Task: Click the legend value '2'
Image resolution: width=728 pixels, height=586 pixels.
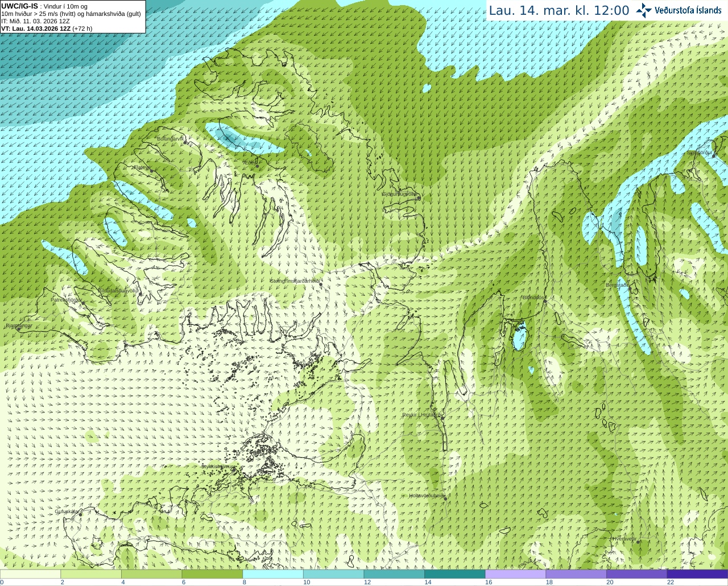Action: (x=62, y=582)
